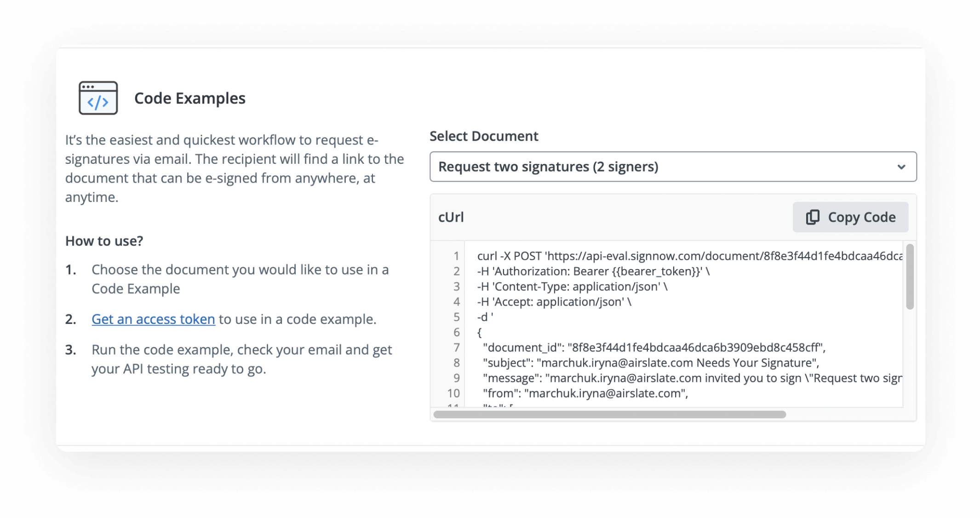Click the code window icon beside Code Examples

point(98,98)
